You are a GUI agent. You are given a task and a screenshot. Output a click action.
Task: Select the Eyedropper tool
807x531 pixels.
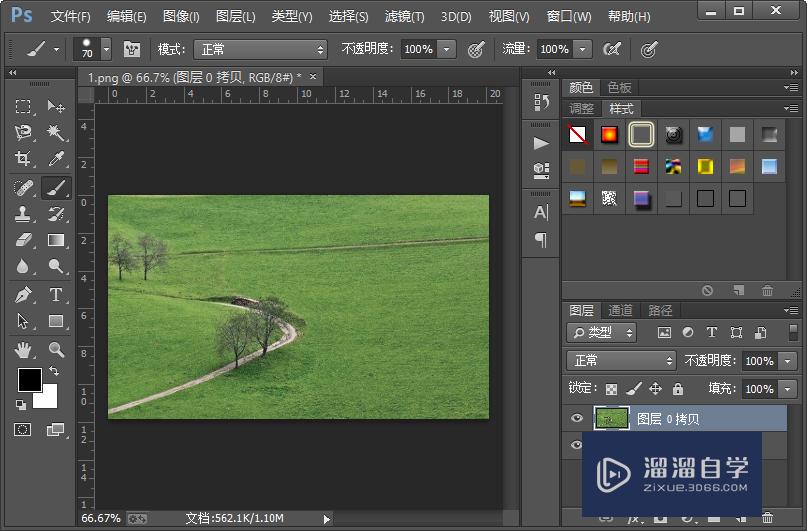pos(56,159)
